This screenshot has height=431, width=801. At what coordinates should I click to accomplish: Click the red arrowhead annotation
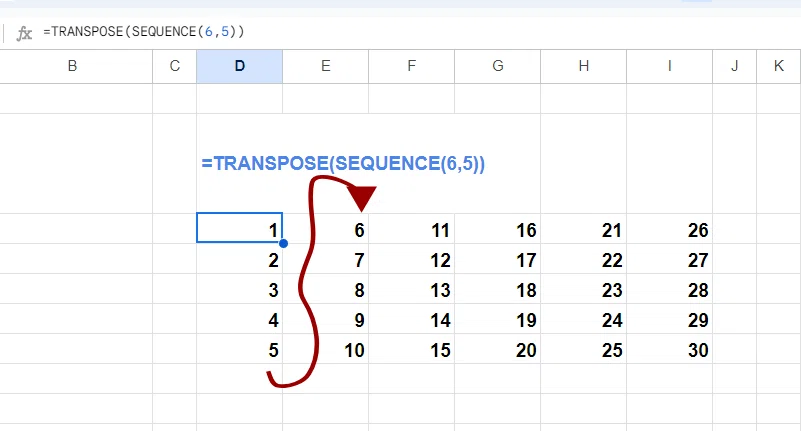tap(362, 198)
